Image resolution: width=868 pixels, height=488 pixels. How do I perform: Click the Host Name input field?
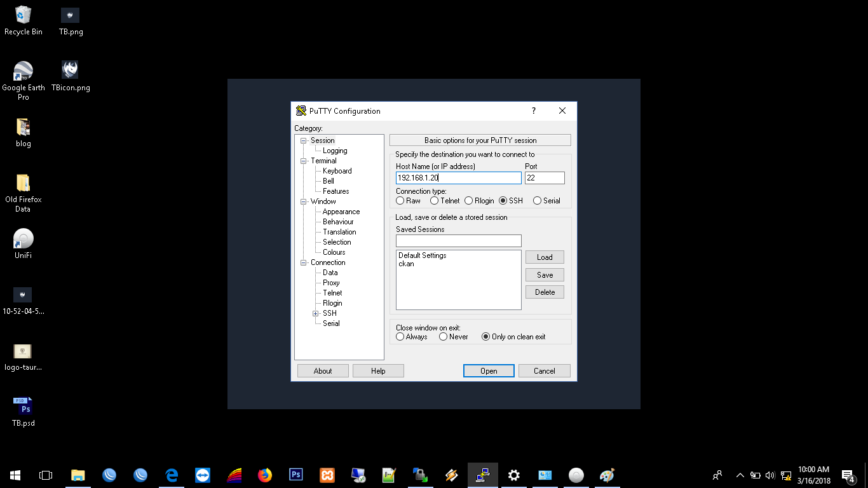(459, 178)
